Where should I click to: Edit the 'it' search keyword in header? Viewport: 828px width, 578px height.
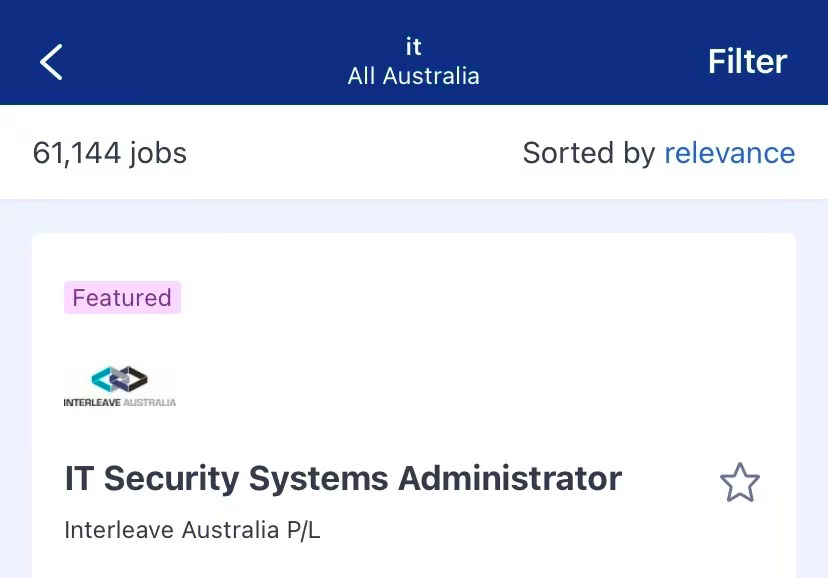click(x=413, y=46)
